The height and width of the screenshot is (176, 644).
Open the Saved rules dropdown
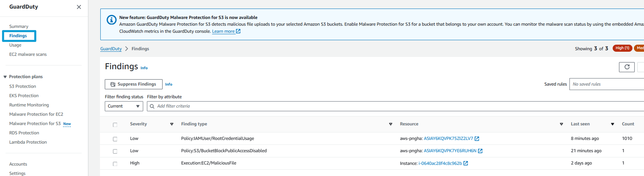tap(607, 84)
